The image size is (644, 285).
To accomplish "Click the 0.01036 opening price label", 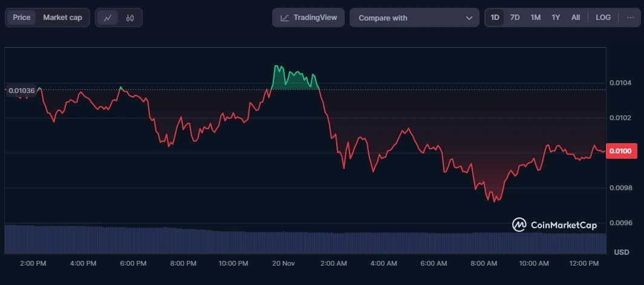I will pyautogui.click(x=22, y=91).
